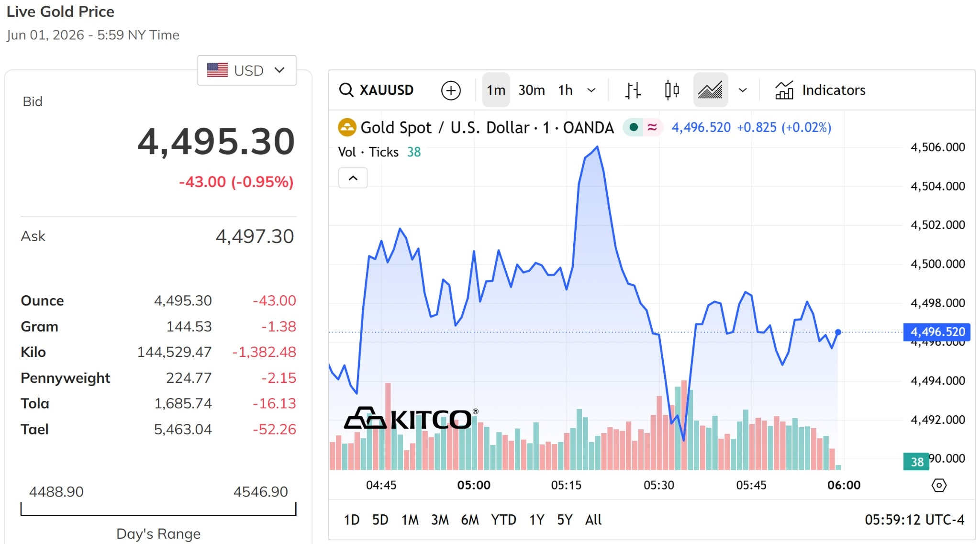
Task: Select the 1m interval
Action: coord(496,90)
